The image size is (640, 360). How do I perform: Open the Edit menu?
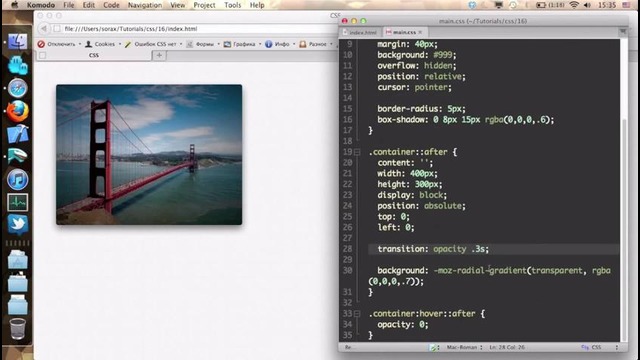pyautogui.click(x=89, y=5)
